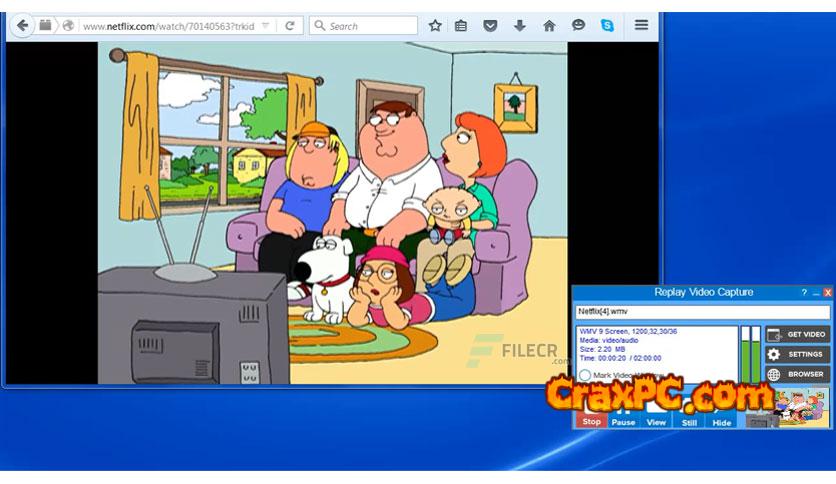Click the GET VIDEO button
Image resolution: width=836 pixels, height=484 pixels.
[x=798, y=334]
